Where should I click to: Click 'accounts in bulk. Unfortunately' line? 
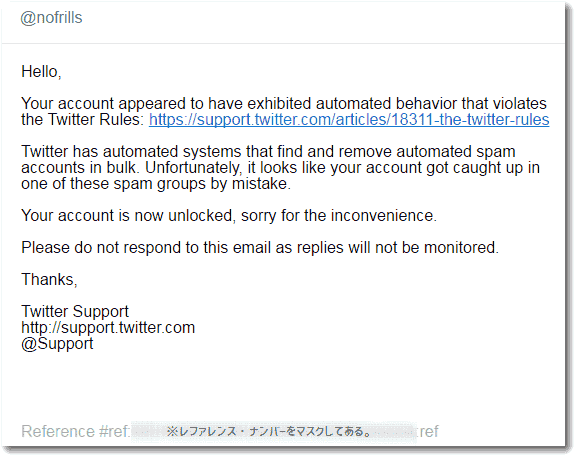tap(280, 168)
